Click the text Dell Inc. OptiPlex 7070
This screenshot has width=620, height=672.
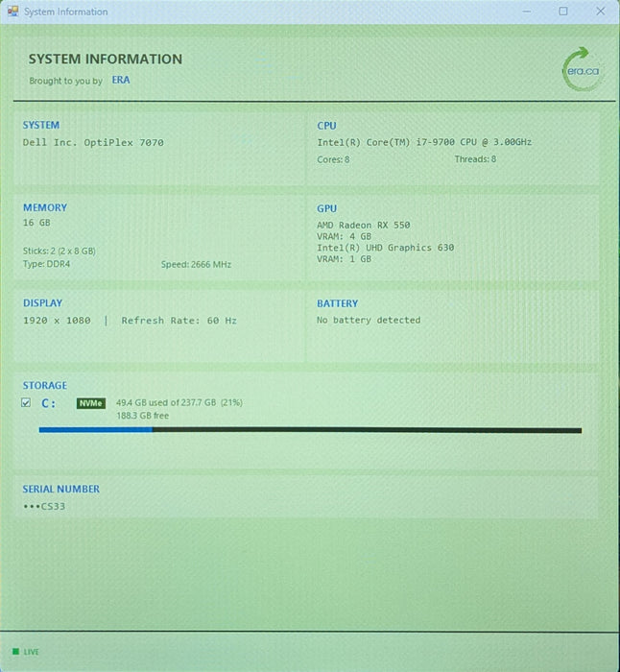click(x=93, y=142)
